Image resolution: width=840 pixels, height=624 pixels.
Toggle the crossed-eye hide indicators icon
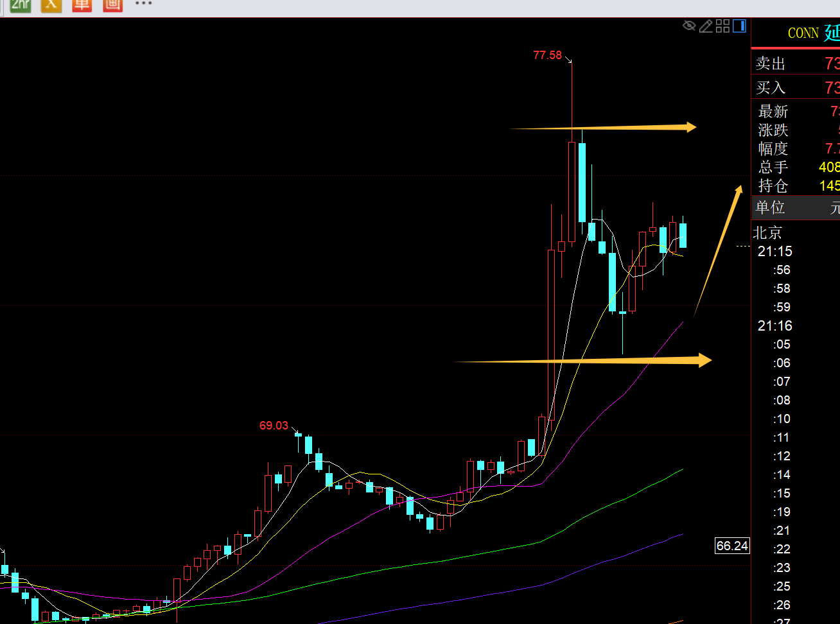click(x=689, y=26)
